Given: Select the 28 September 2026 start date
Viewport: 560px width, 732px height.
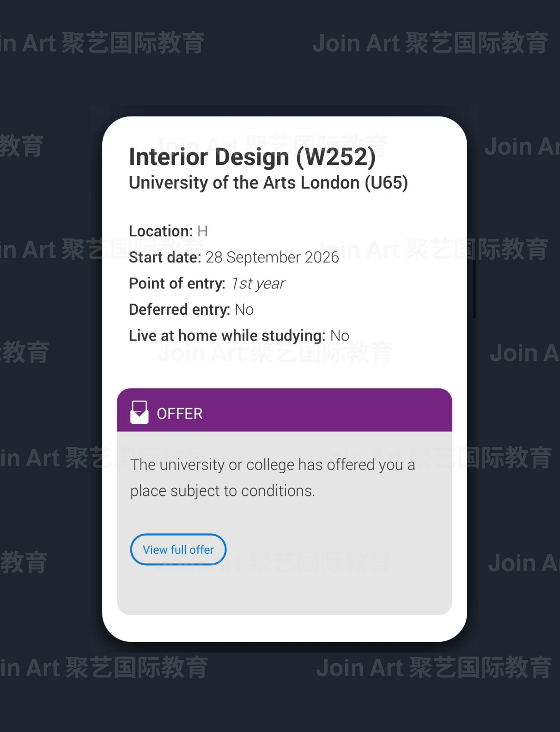Looking at the screenshot, I should click(272, 257).
